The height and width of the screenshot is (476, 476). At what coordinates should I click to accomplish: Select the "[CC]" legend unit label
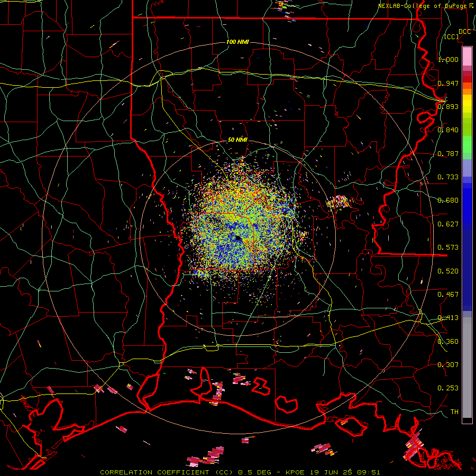coord(452,36)
